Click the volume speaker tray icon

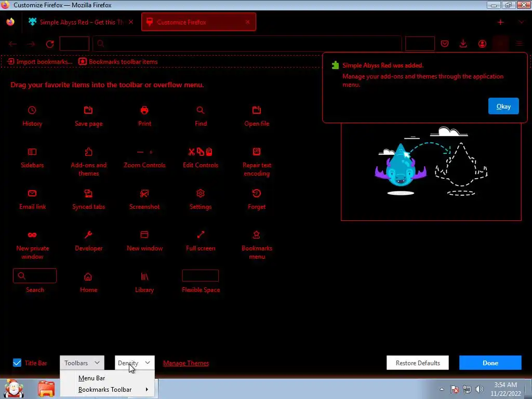point(480,389)
